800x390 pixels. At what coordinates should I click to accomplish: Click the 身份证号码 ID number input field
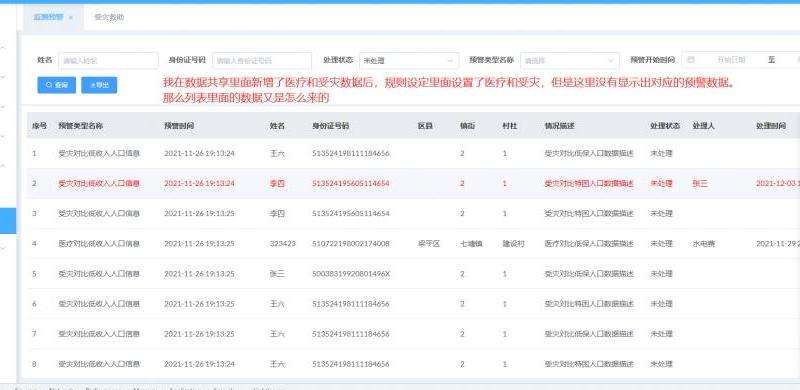pyautogui.click(x=262, y=60)
